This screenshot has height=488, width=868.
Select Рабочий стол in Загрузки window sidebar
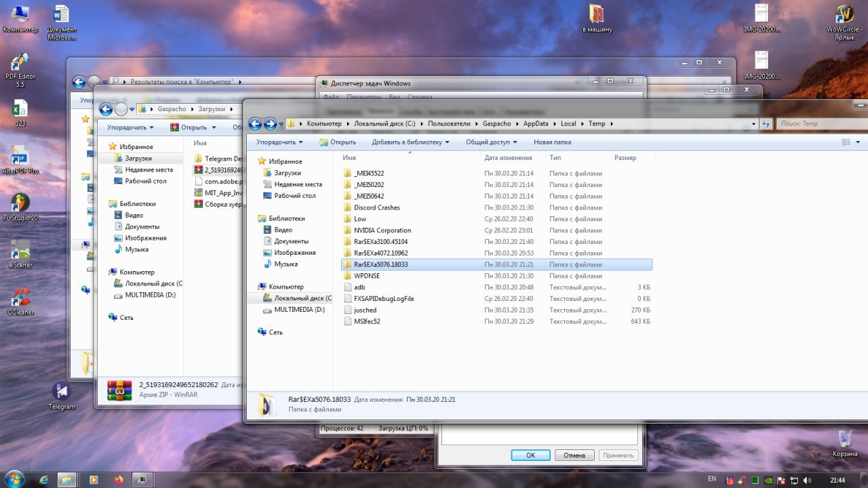pyautogui.click(x=145, y=181)
